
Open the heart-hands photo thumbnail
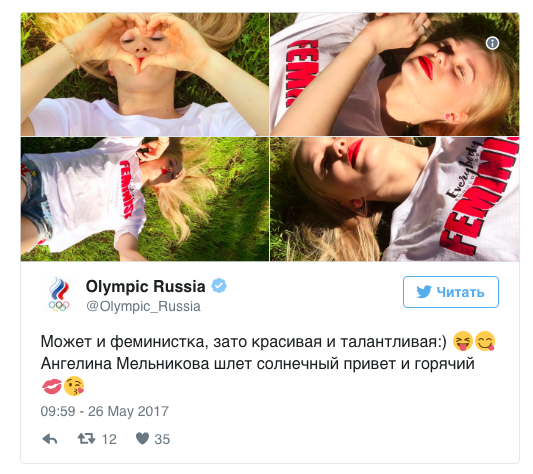tap(145, 74)
